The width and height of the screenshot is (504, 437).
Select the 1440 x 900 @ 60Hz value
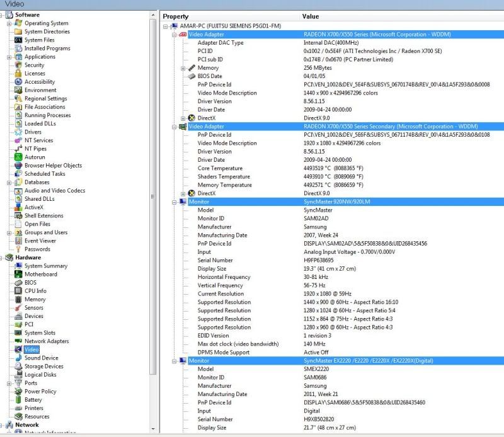click(351, 302)
